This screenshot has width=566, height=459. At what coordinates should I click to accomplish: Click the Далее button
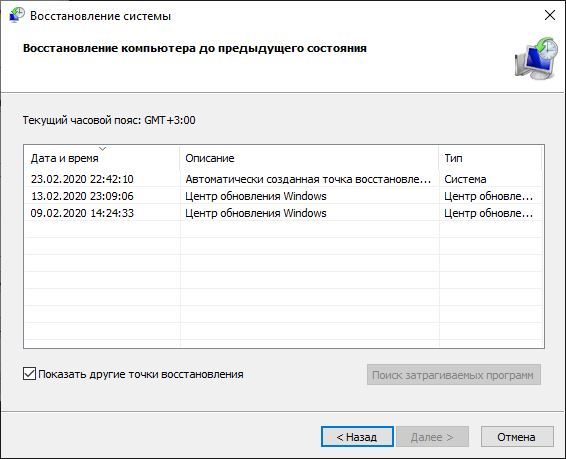(432, 437)
